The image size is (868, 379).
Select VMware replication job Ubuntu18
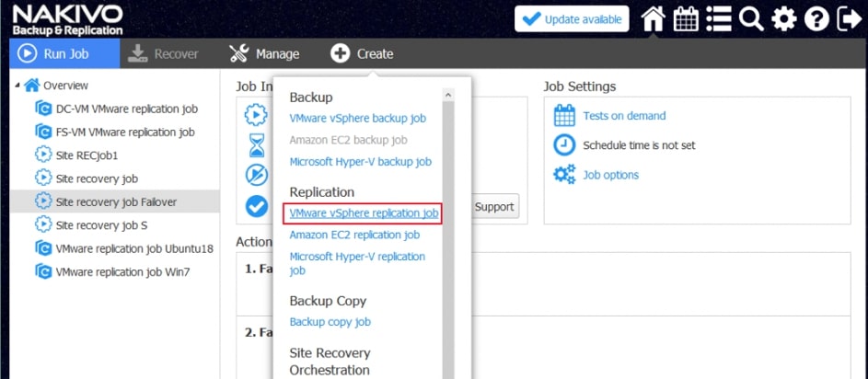pyautogui.click(x=134, y=248)
